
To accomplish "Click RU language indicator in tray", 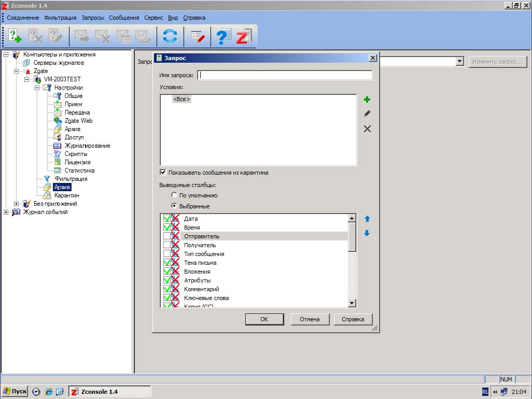I will coord(485,392).
